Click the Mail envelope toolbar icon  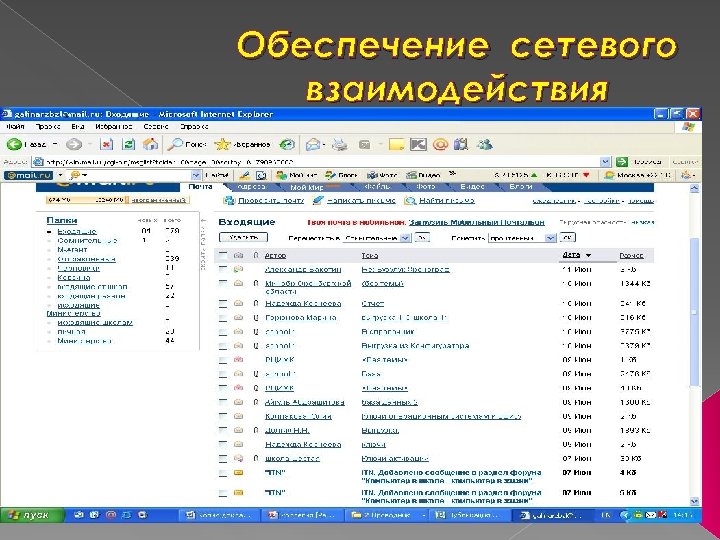[x=313, y=145]
